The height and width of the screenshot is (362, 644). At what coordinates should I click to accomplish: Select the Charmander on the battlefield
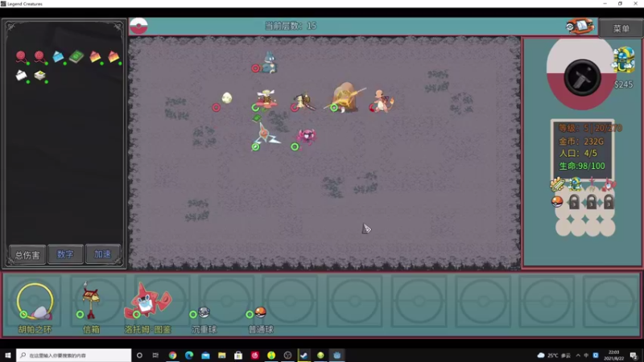click(382, 101)
